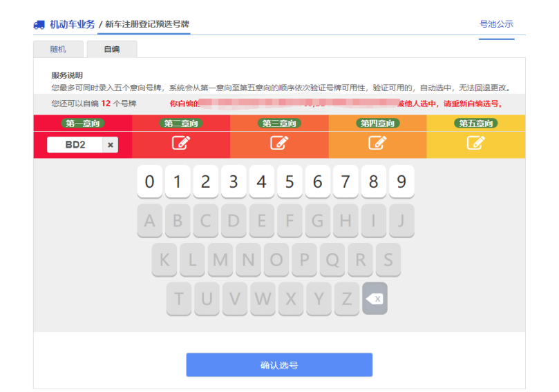Click the 机动车业务 heading link
The height and width of the screenshot is (392, 559).
click(x=73, y=25)
